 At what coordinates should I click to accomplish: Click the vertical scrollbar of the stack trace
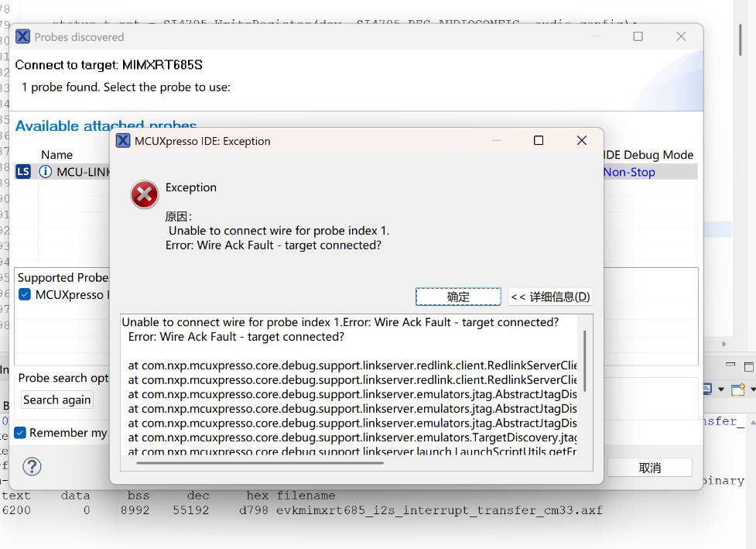point(585,361)
